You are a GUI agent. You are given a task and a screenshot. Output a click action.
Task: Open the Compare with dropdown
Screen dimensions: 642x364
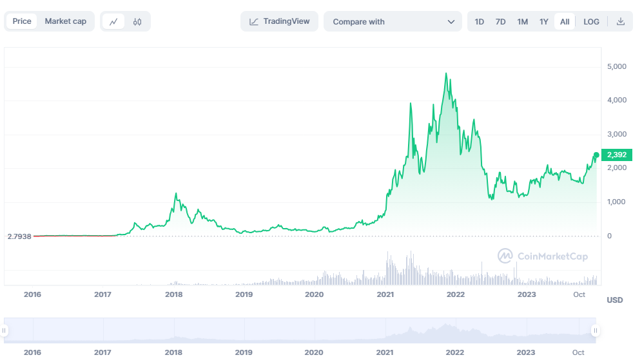(x=393, y=22)
